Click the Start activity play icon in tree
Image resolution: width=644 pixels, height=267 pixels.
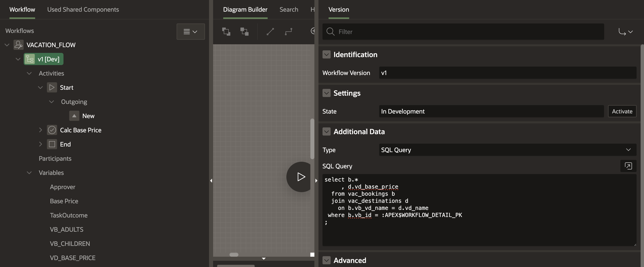click(x=52, y=88)
